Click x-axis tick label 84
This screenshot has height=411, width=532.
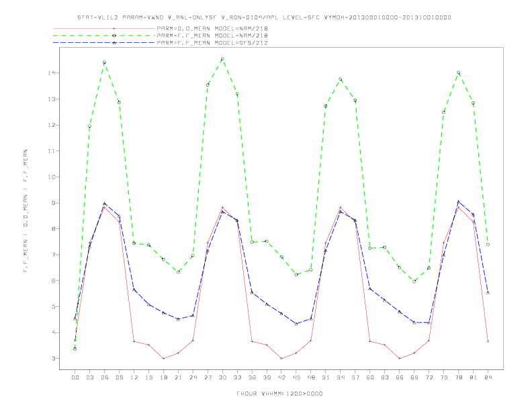click(488, 377)
